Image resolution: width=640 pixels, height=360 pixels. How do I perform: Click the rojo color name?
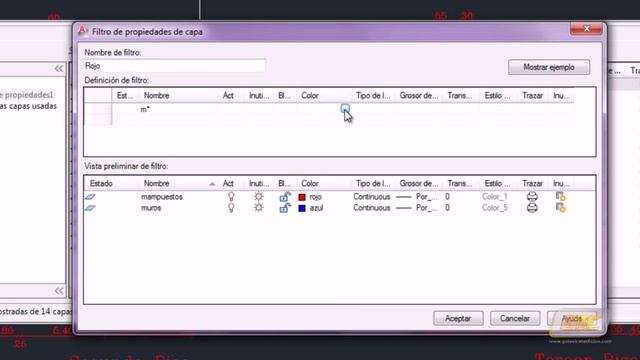(x=316, y=197)
